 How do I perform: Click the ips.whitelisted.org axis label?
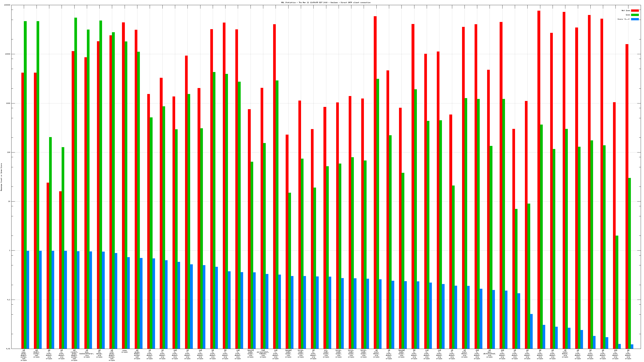click(489, 354)
